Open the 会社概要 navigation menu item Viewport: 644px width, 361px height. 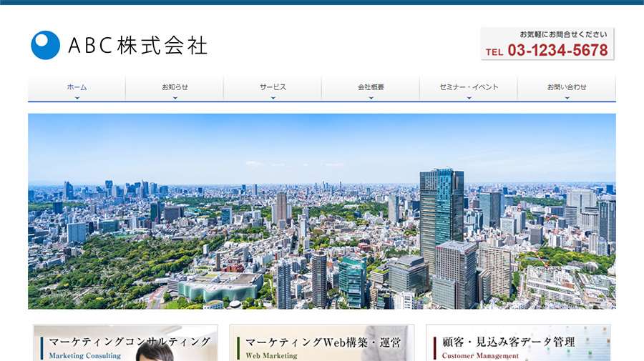pos(371,87)
